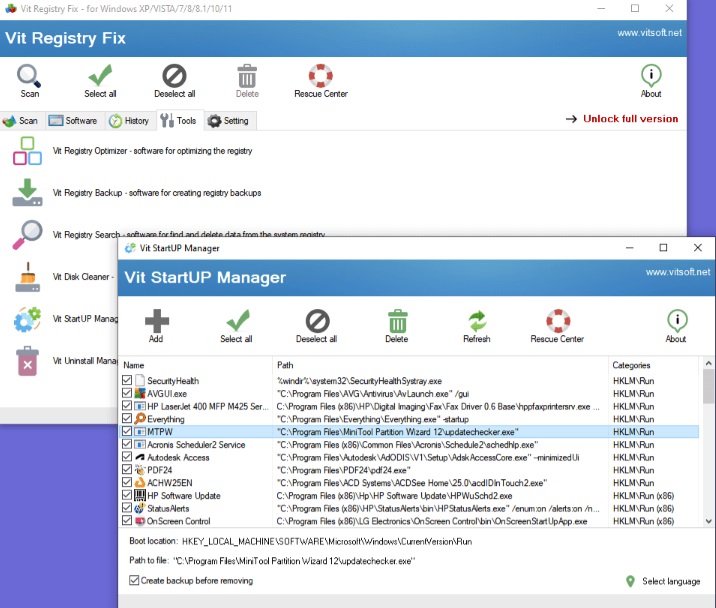Open Vit Registry Backup tool

coord(26,193)
